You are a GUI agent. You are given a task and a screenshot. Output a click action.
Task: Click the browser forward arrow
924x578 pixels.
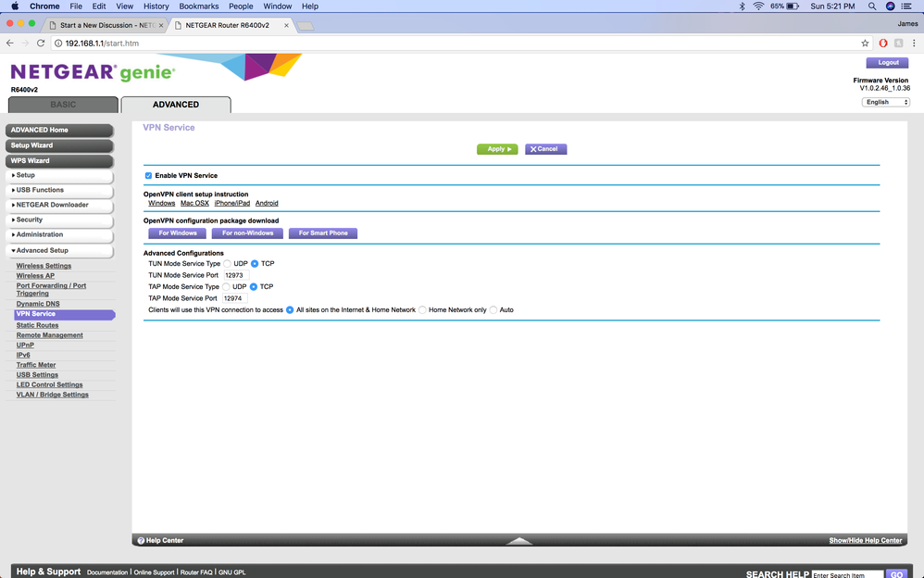tap(25, 43)
